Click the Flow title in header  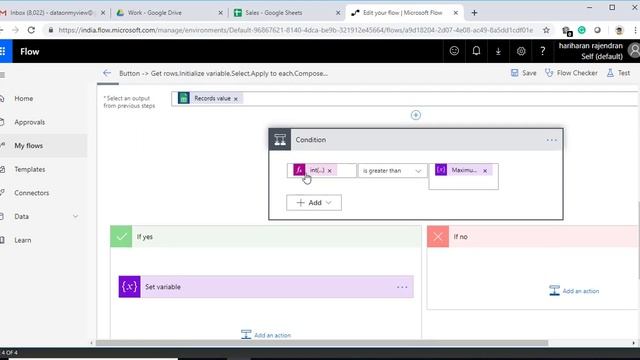(x=30, y=51)
